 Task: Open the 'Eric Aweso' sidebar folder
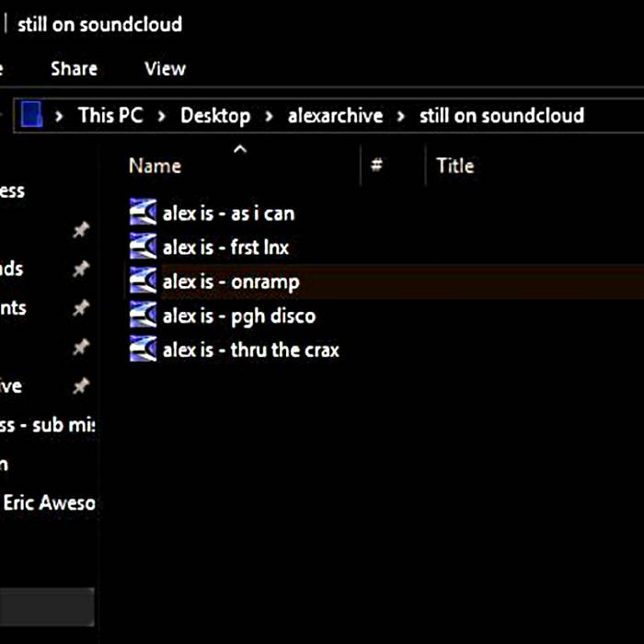48,503
